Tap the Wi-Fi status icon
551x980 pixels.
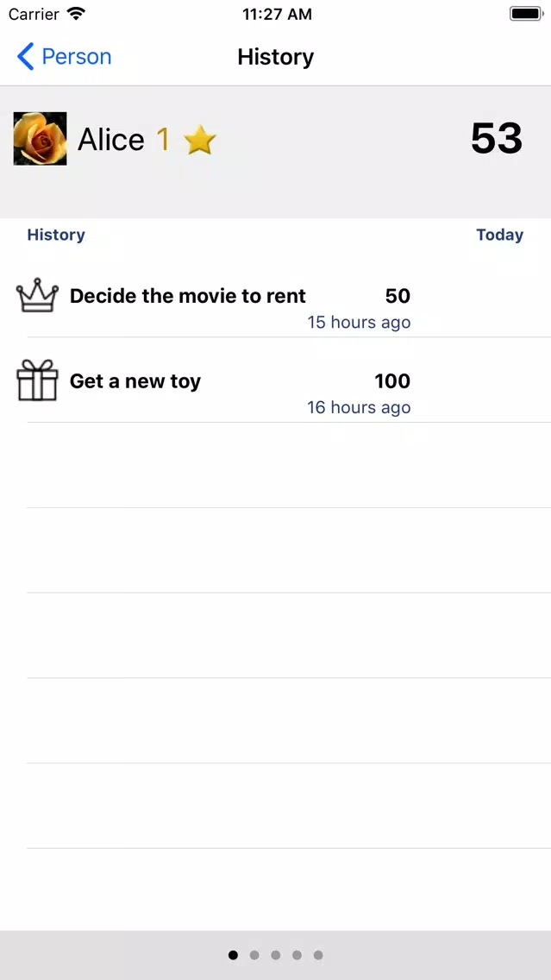coord(77,15)
